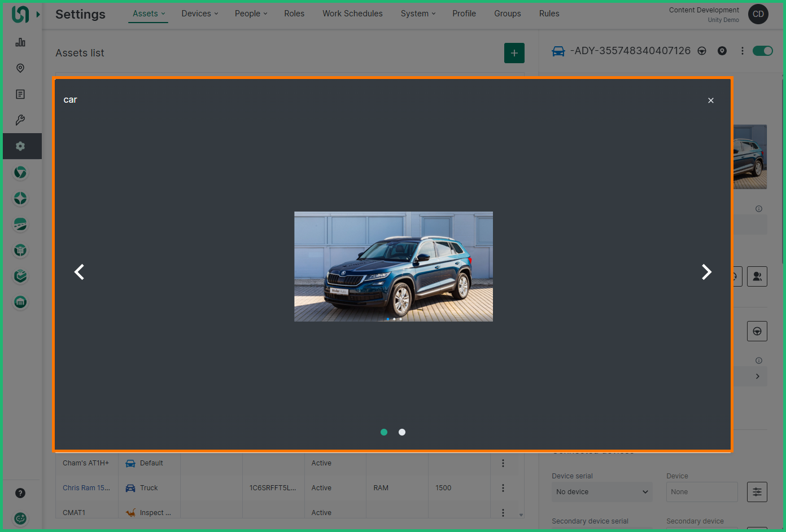Open the reports document icon in sidebar
786x532 pixels.
click(x=20, y=94)
